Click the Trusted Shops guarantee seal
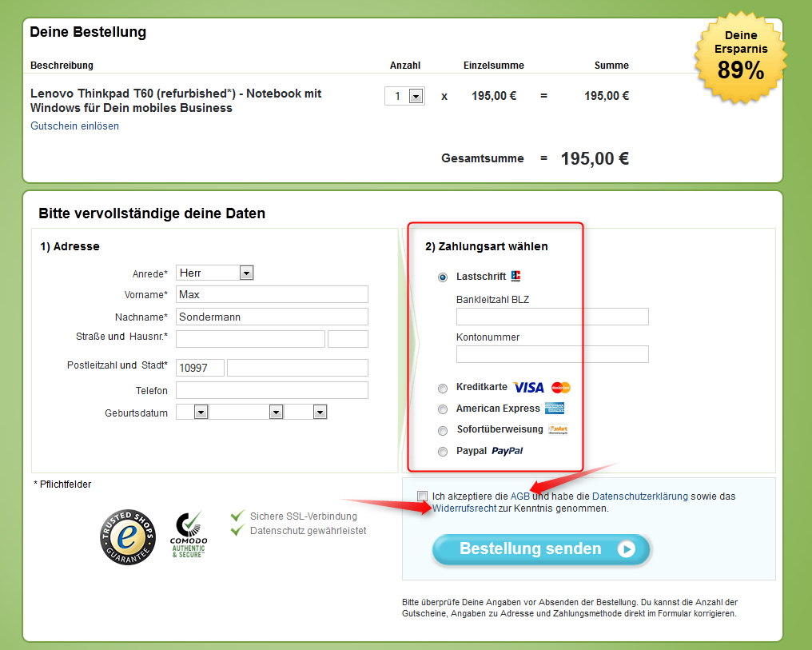 128,536
